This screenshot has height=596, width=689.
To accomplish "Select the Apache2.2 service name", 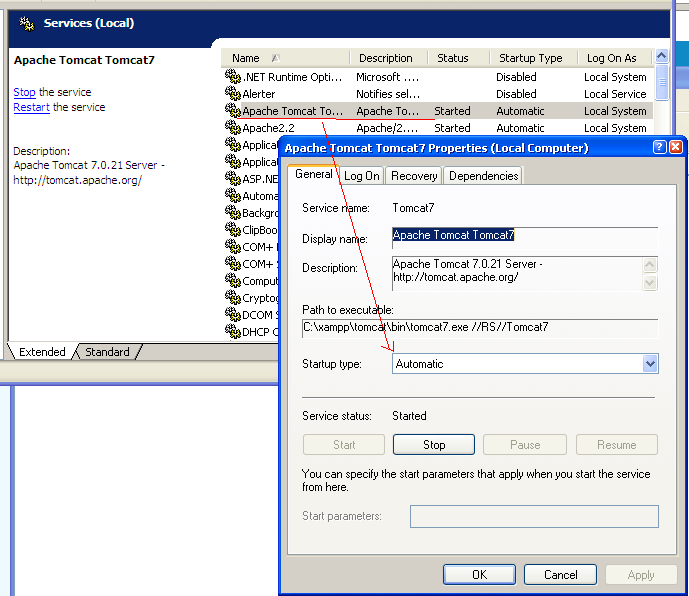I will (268, 128).
